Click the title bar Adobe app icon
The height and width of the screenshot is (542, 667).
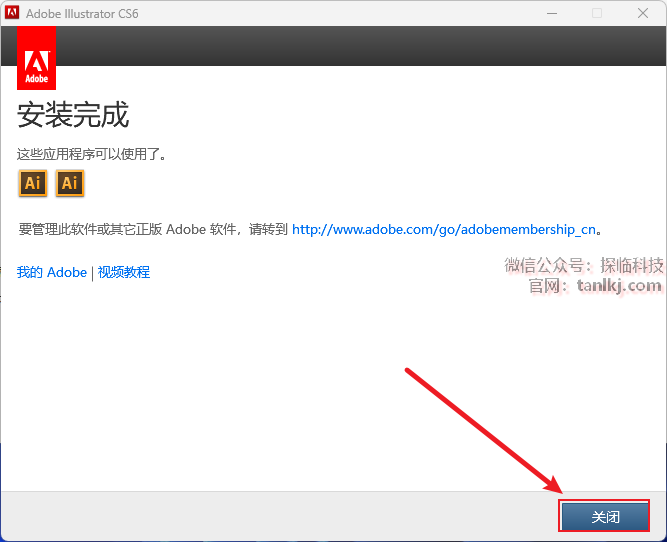[x=12, y=12]
